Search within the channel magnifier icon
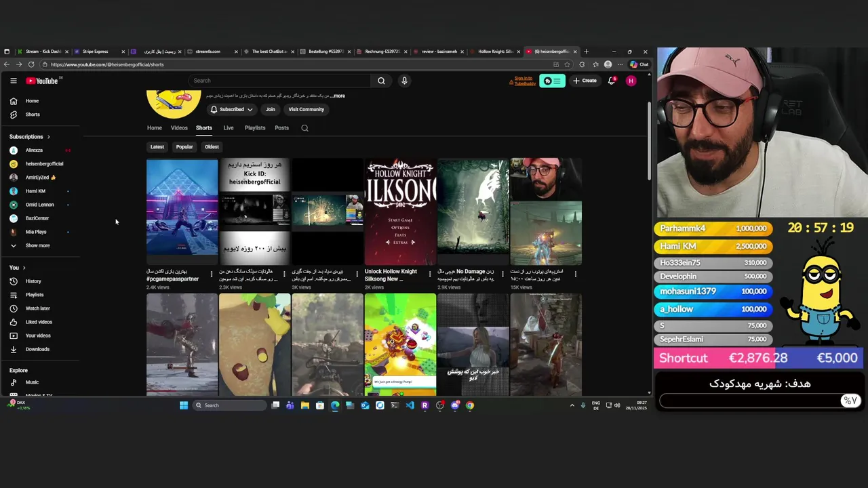 (304, 128)
